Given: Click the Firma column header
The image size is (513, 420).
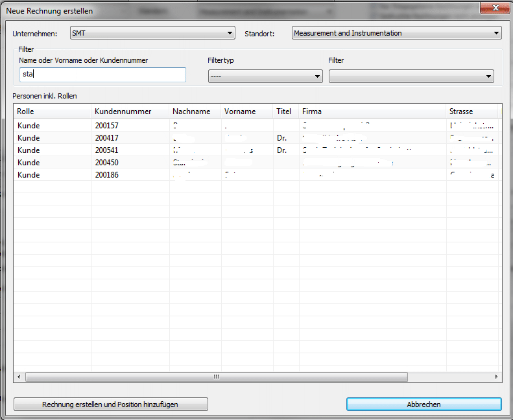Looking at the screenshot, I should point(372,111).
